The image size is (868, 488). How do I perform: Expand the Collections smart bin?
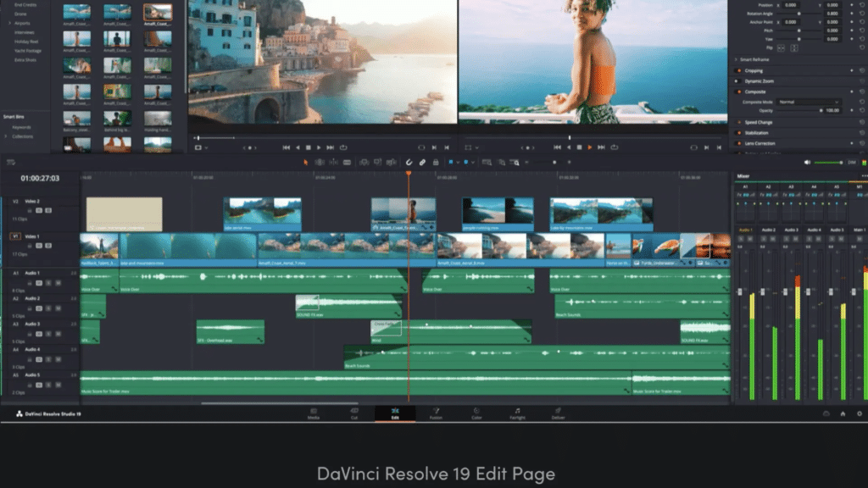point(7,136)
